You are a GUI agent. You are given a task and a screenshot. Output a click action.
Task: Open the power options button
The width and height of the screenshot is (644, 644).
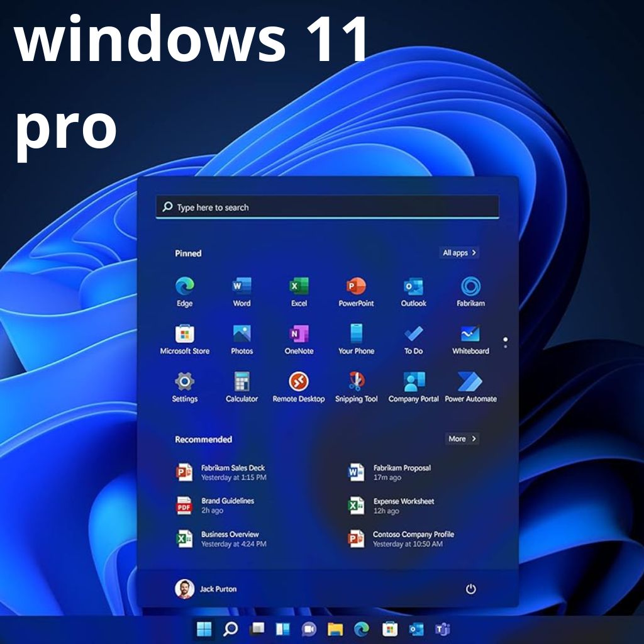tap(471, 589)
